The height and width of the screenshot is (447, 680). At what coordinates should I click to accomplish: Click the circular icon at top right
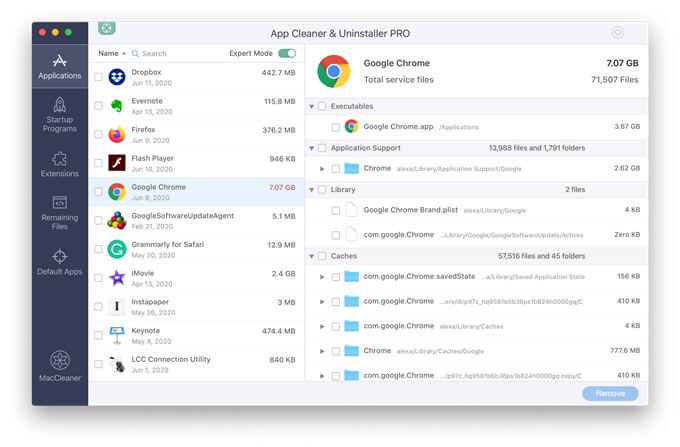click(618, 32)
